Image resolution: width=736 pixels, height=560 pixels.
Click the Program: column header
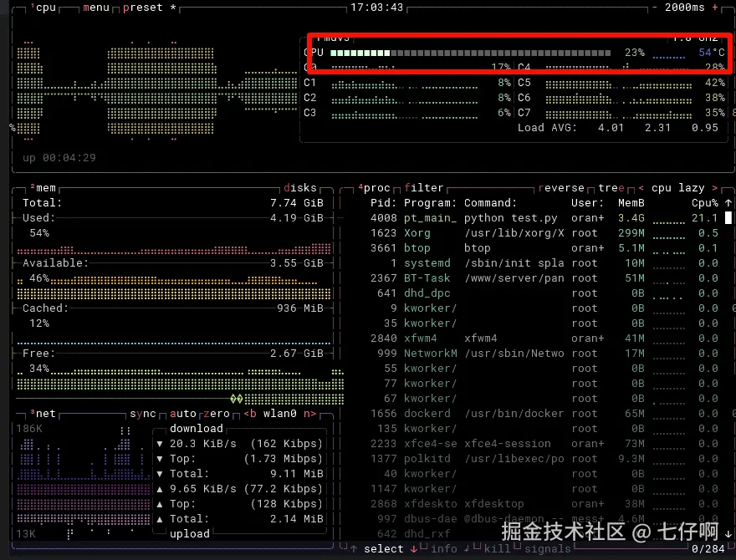click(431, 203)
